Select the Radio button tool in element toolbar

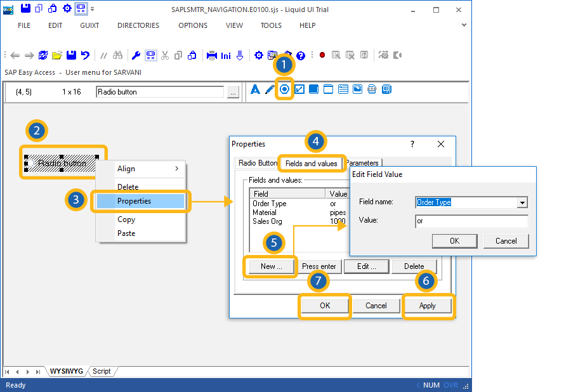tap(284, 89)
